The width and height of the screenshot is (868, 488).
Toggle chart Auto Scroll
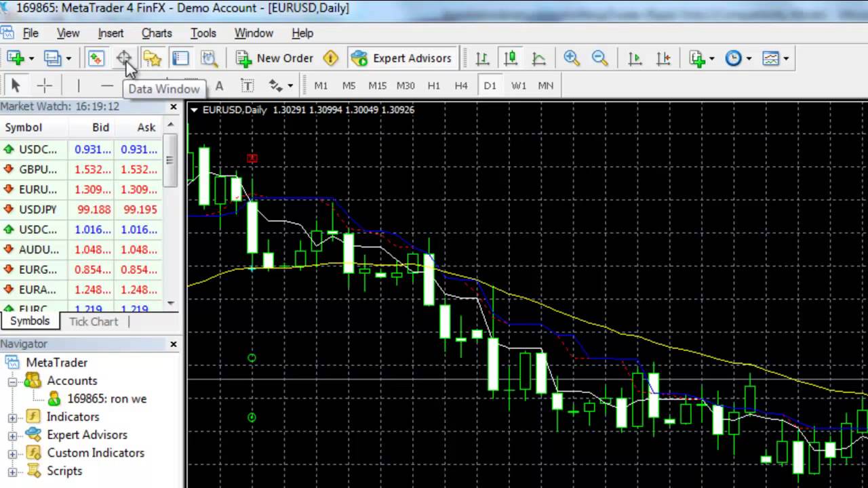tap(635, 58)
